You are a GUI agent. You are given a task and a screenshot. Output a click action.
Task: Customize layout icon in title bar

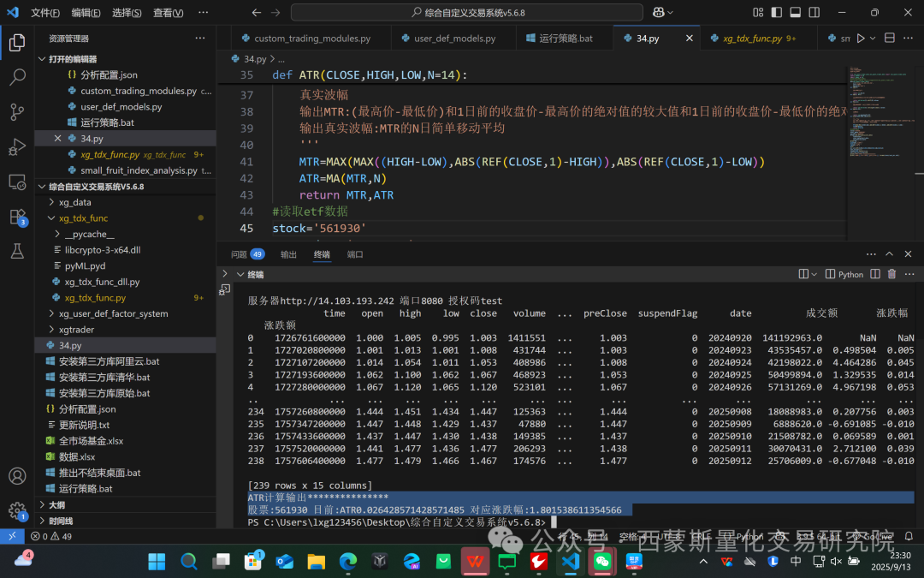click(758, 12)
